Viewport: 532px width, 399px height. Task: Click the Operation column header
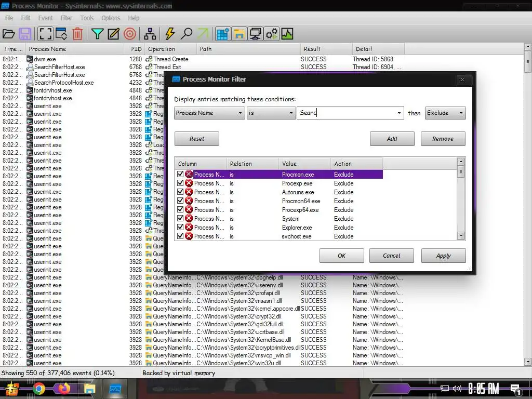[x=170, y=49]
